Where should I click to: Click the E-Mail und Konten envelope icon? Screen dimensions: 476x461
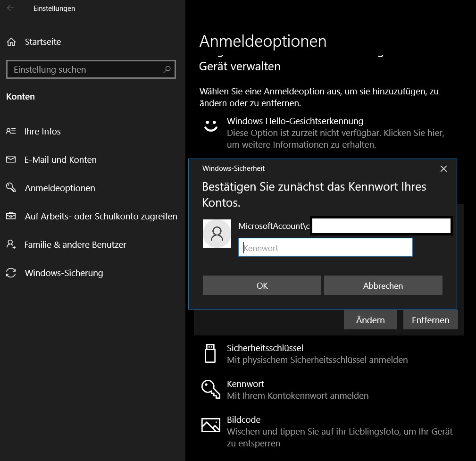(11, 159)
